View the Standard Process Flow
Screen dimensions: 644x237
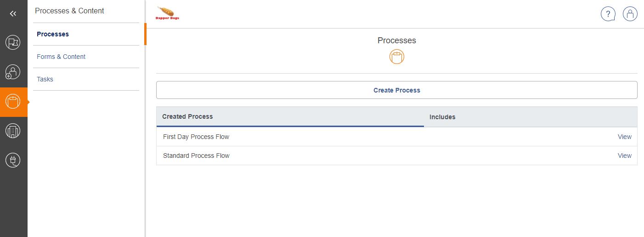[624, 156]
